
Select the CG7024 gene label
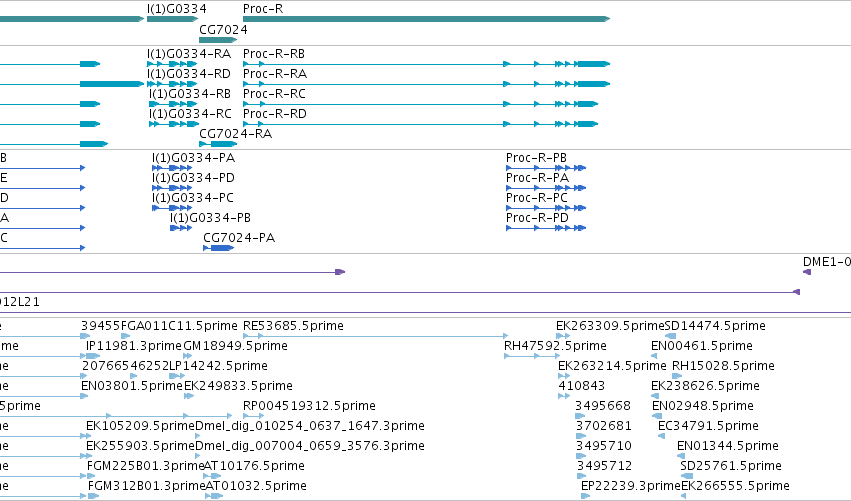pos(223,29)
